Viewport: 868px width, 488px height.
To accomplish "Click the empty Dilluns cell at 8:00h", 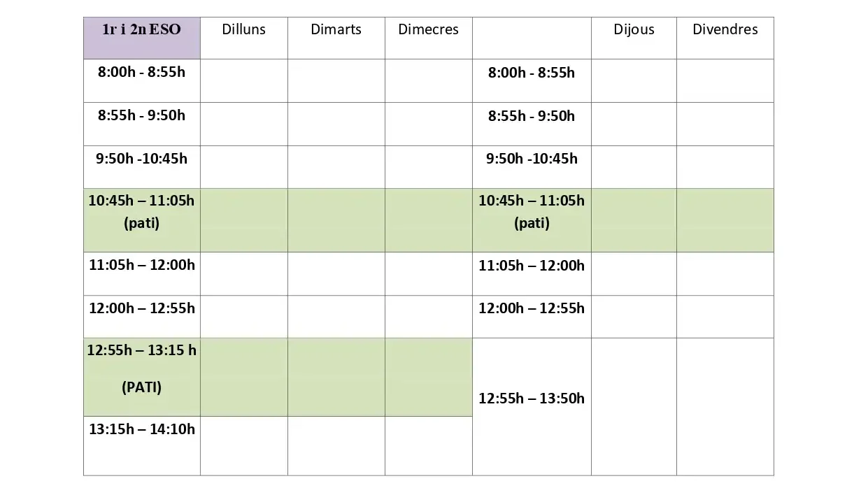I will pyautogui.click(x=244, y=80).
